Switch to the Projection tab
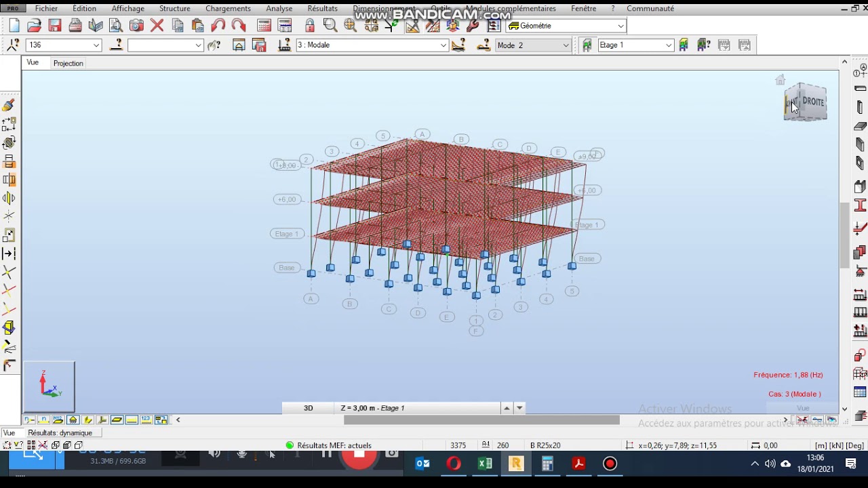 (68, 63)
